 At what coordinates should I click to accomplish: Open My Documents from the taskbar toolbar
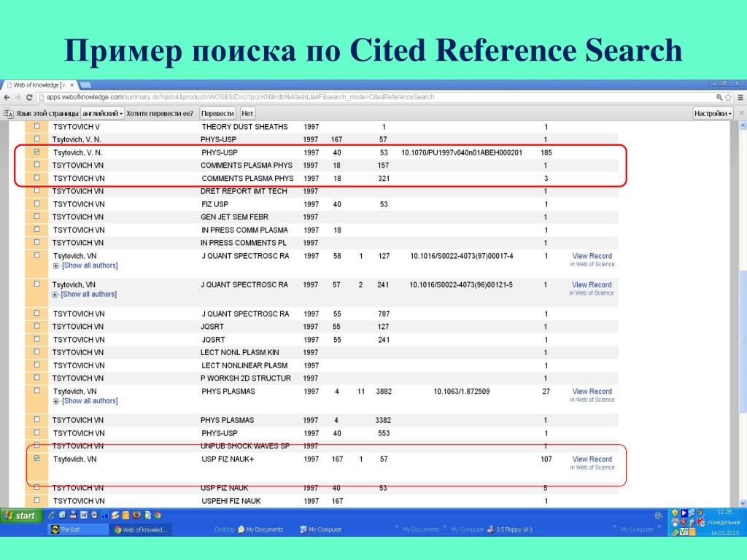pos(260,529)
